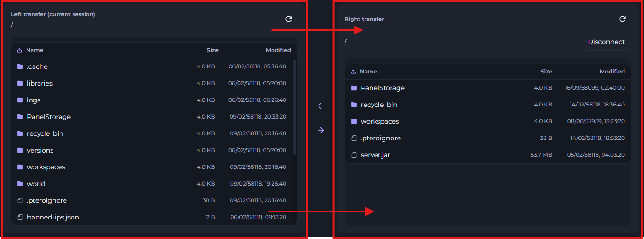Click upload icon in right panel header
This screenshot has height=239, width=644.
pyautogui.click(x=353, y=72)
